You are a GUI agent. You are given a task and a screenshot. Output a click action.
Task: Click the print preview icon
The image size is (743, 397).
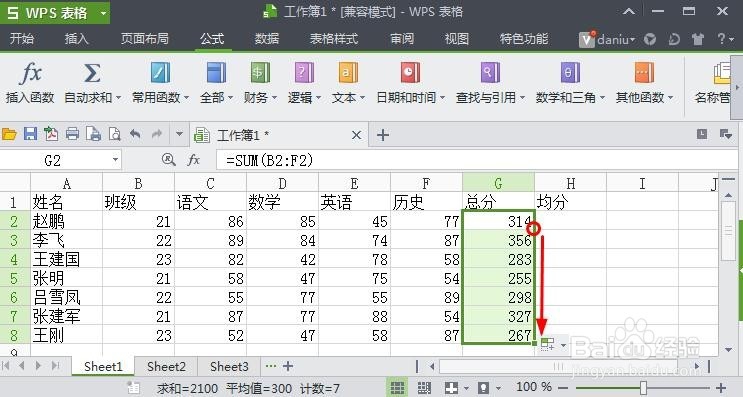[115, 134]
